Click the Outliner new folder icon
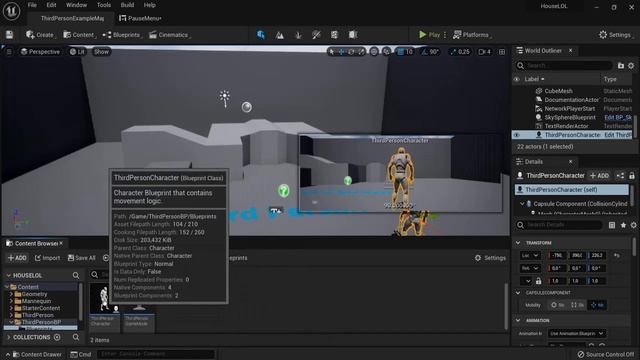Screen dimensions: 640x360 pyautogui.click(x=621, y=65)
